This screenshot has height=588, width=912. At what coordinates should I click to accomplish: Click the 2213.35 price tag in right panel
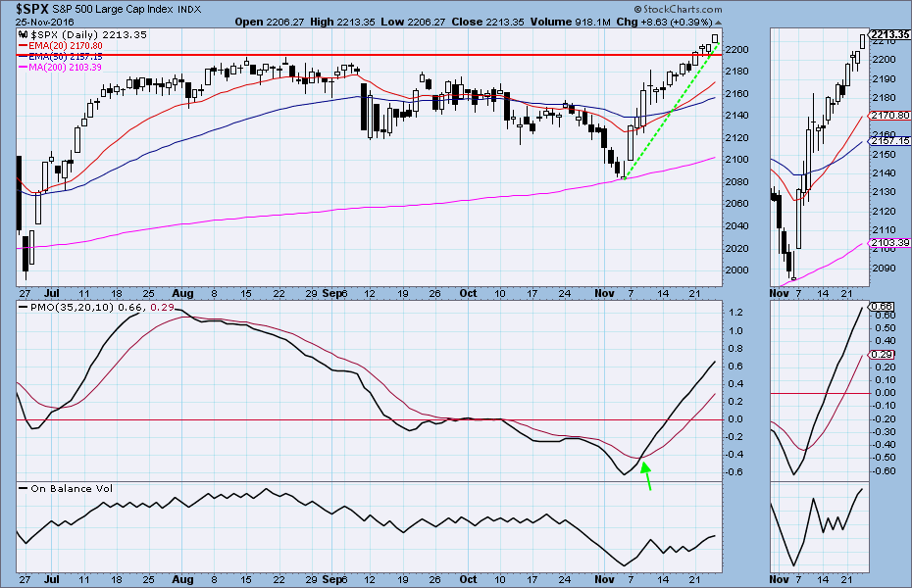pos(889,34)
